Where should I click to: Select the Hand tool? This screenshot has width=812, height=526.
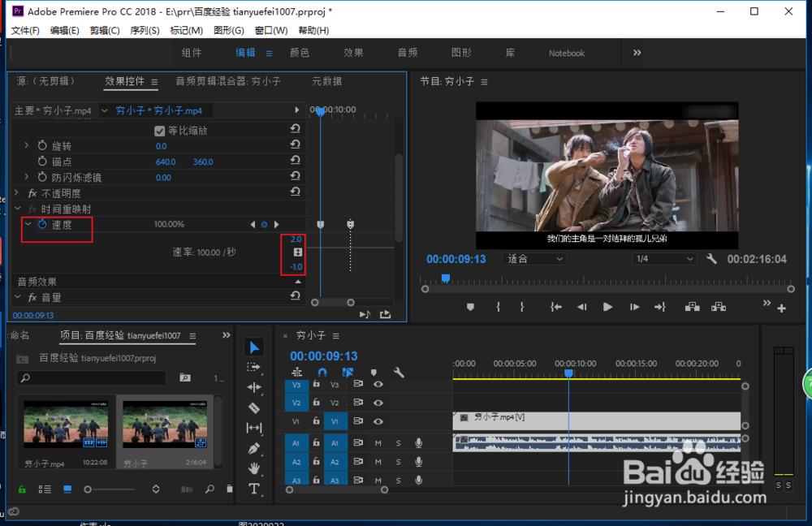point(253,468)
